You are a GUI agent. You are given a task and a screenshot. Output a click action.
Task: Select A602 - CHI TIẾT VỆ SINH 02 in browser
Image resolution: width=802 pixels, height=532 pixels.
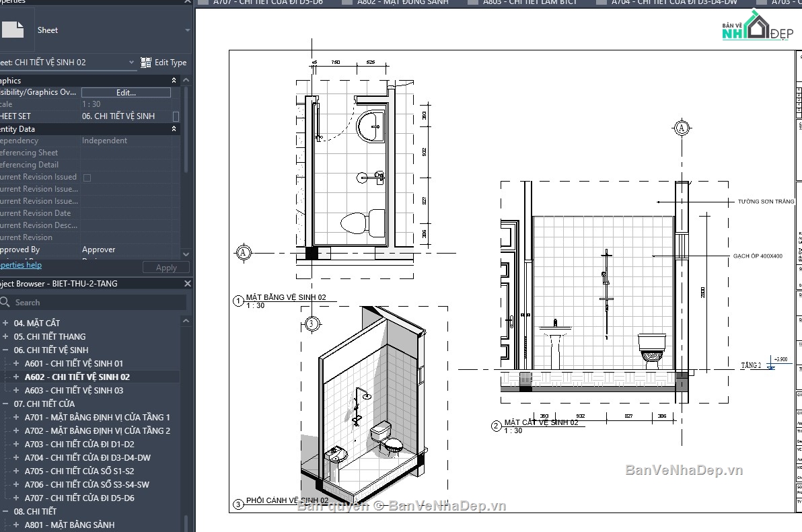click(x=77, y=377)
